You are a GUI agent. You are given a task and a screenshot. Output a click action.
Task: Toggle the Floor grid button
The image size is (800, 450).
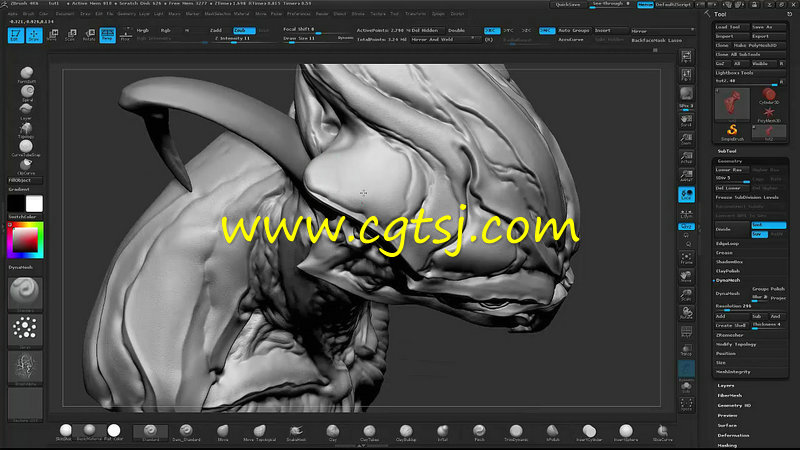[126, 35]
